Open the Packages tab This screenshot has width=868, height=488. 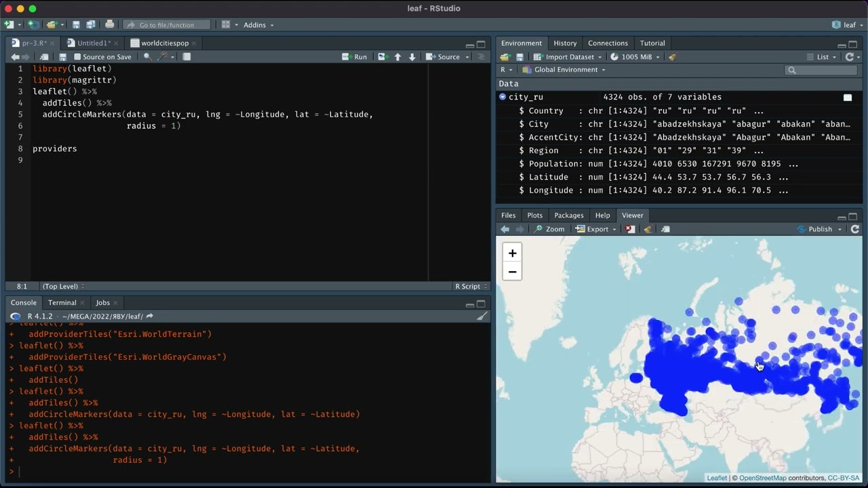(x=569, y=216)
